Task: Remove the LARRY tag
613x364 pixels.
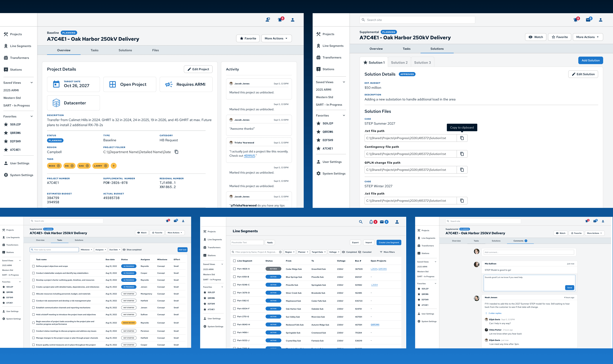Action: pyautogui.click(x=106, y=166)
